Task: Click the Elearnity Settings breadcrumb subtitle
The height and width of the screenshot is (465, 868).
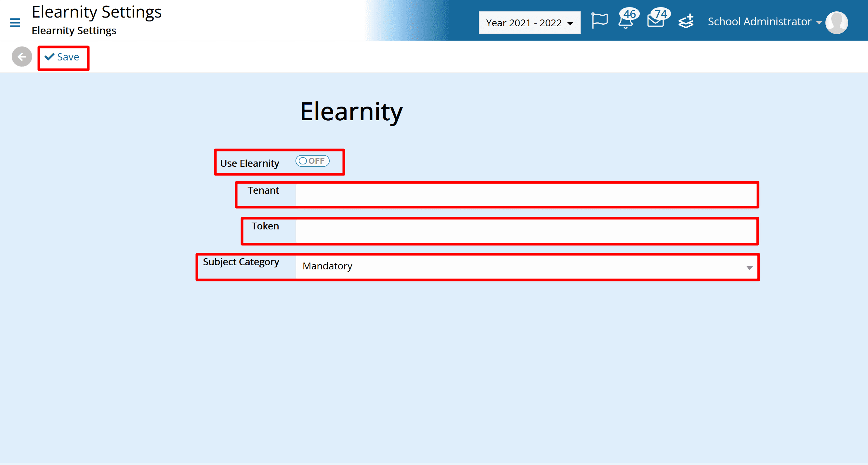Action: click(74, 31)
